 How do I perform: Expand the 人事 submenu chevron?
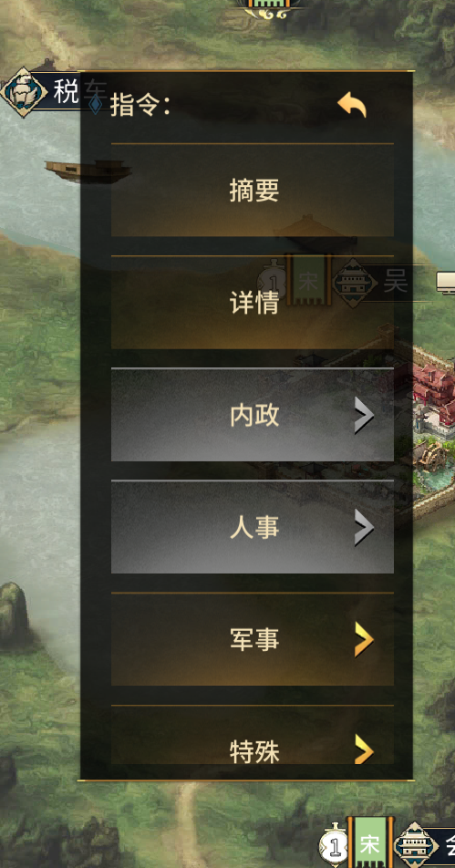click(x=364, y=530)
